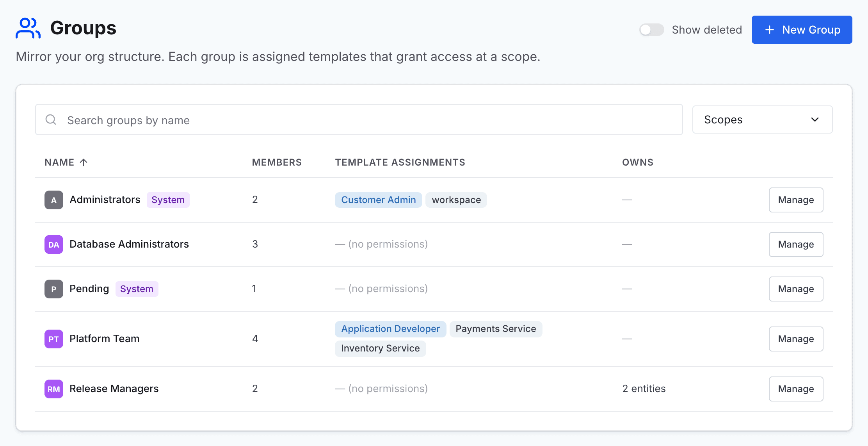
Task: Click the member count 3 for Database Administrators
Action: (255, 244)
